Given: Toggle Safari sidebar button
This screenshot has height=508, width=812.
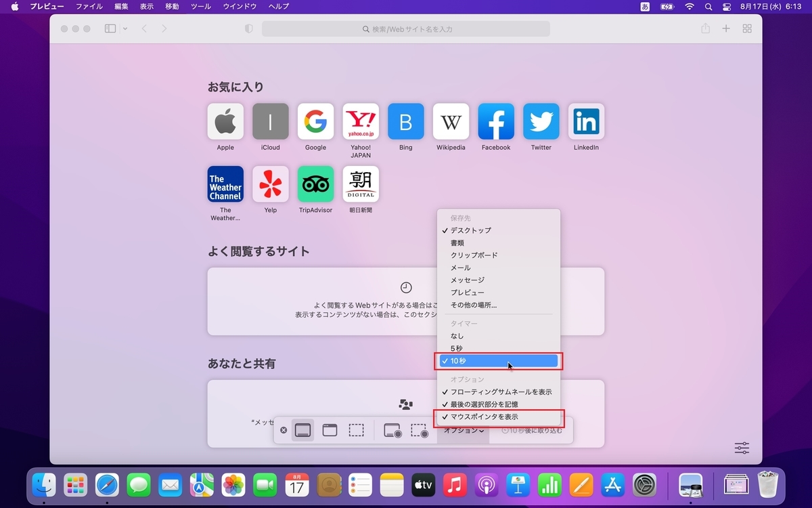Looking at the screenshot, I should [110, 28].
